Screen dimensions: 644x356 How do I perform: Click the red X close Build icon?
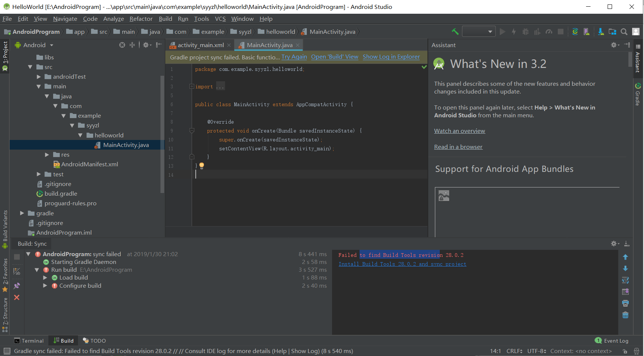17,297
